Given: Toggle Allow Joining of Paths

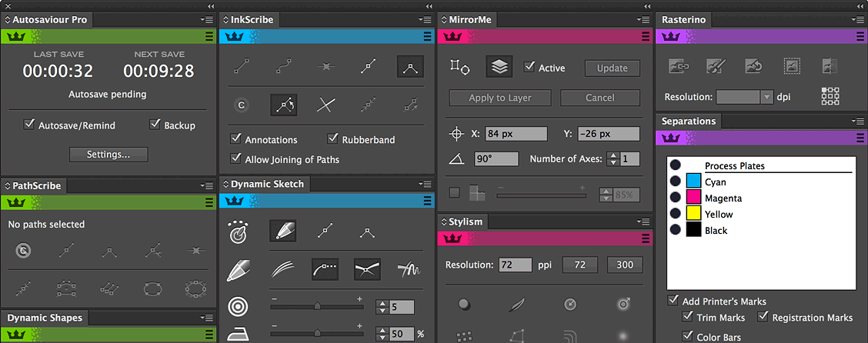Looking at the screenshot, I should [x=235, y=158].
